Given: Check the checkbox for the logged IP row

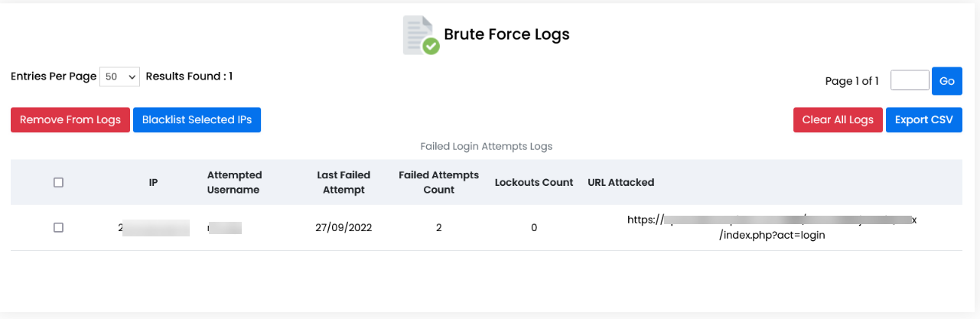Looking at the screenshot, I should pyautogui.click(x=59, y=227).
